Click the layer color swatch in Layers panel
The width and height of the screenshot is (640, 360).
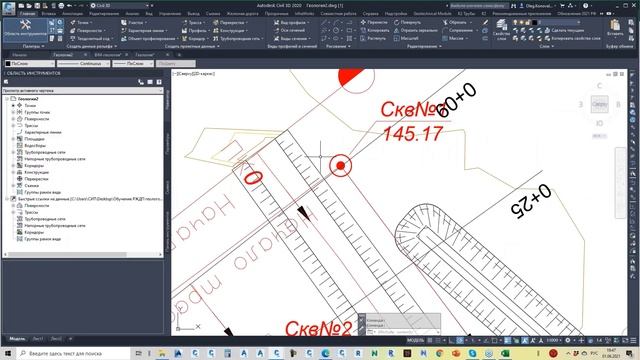pos(534,22)
